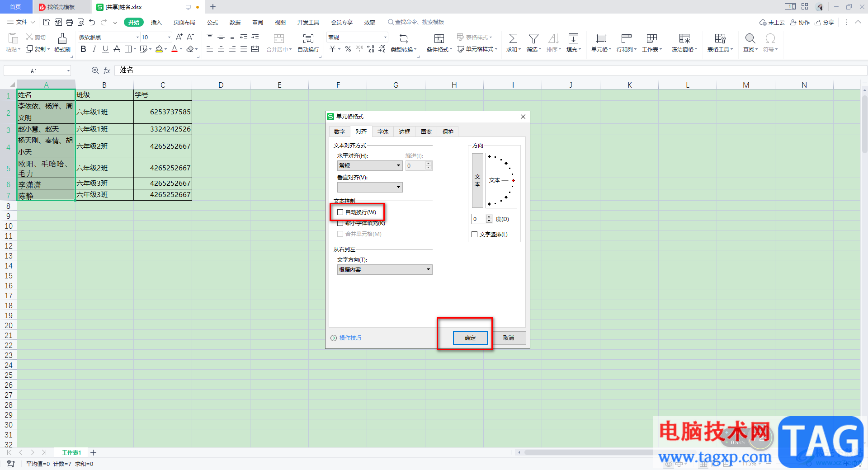Screen dimensions: 868x470
Task: Switch to the Pattern (图案) tab
Action: (x=426, y=132)
